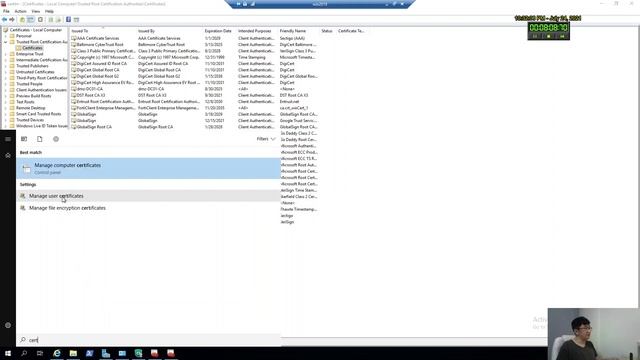Screen dimensions: 640x360
Task: Open the hamburger menu in search panel
Action: coord(8,139)
